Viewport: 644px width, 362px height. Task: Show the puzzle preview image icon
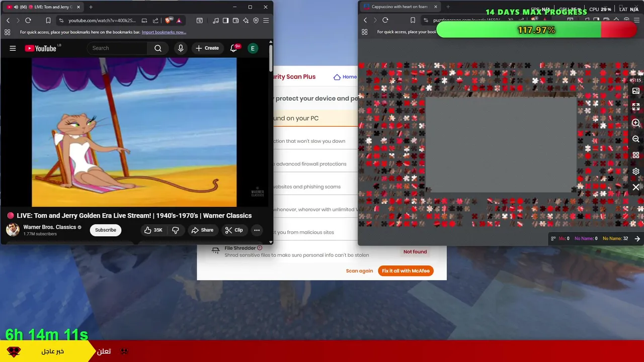(x=636, y=91)
